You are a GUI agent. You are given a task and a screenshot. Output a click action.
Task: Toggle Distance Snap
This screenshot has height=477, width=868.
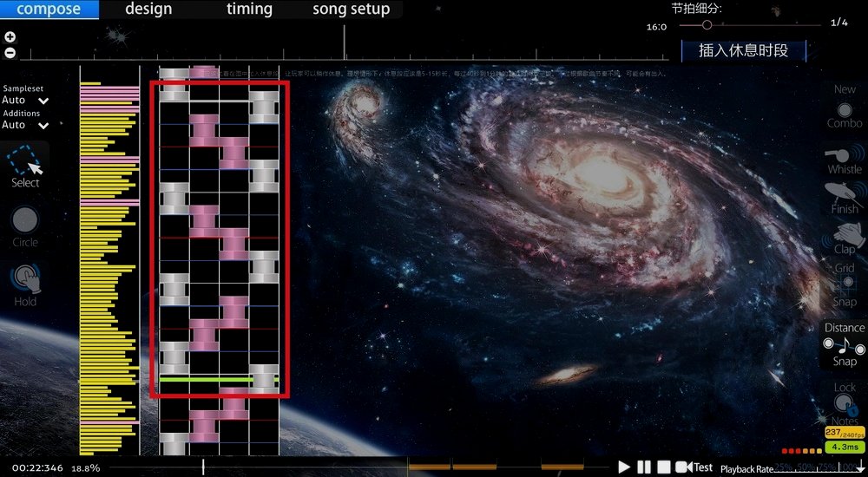844,345
